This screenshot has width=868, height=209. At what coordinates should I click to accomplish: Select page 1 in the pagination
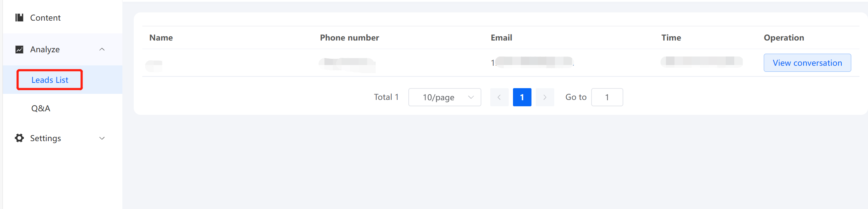click(x=522, y=97)
